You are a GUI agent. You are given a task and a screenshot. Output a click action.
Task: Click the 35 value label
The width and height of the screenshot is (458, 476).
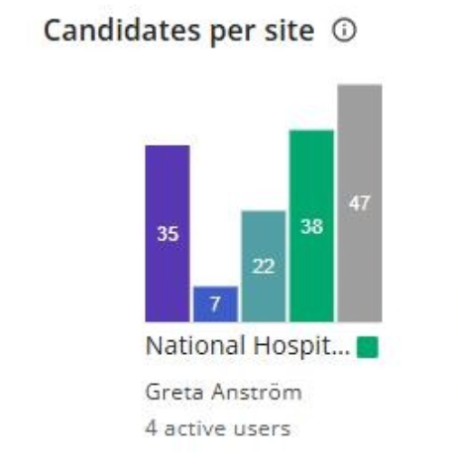coord(168,234)
